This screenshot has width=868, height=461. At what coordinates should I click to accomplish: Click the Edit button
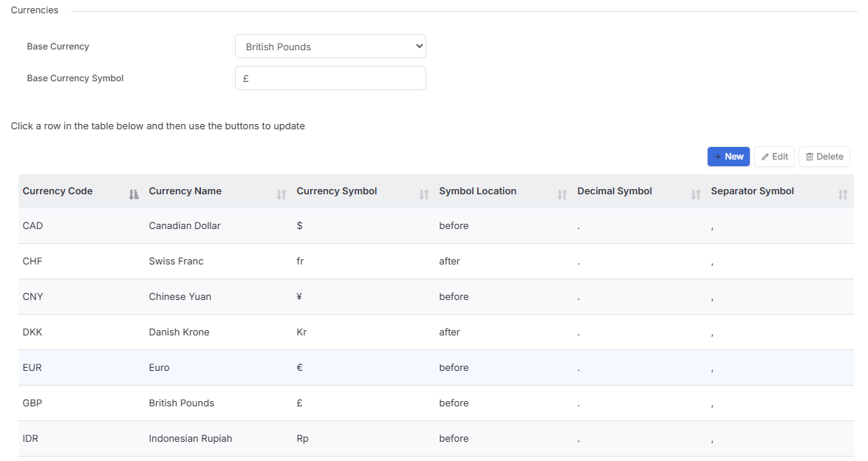point(774,157)
